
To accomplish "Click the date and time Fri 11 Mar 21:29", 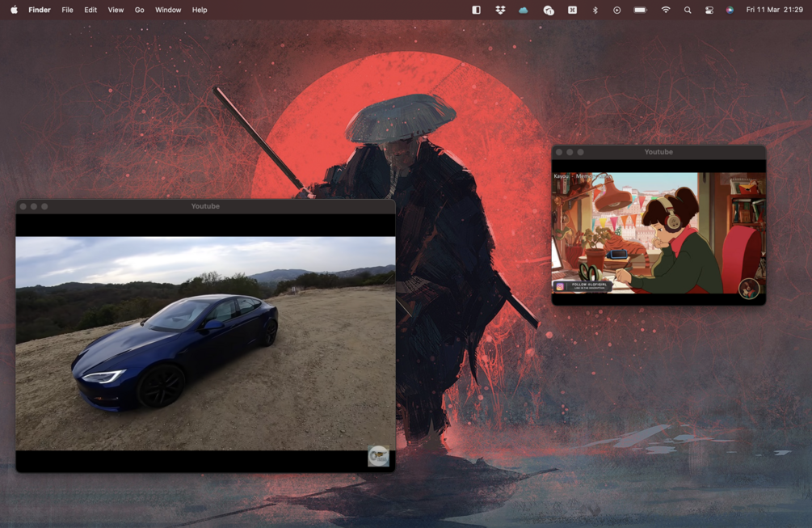I will coord(774,10).
